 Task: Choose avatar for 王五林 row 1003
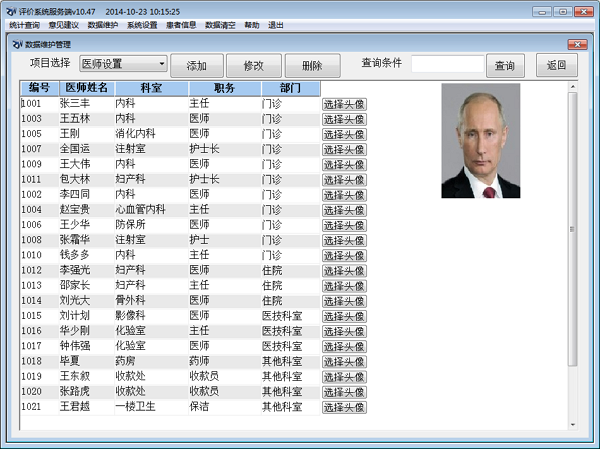point(344,119)
